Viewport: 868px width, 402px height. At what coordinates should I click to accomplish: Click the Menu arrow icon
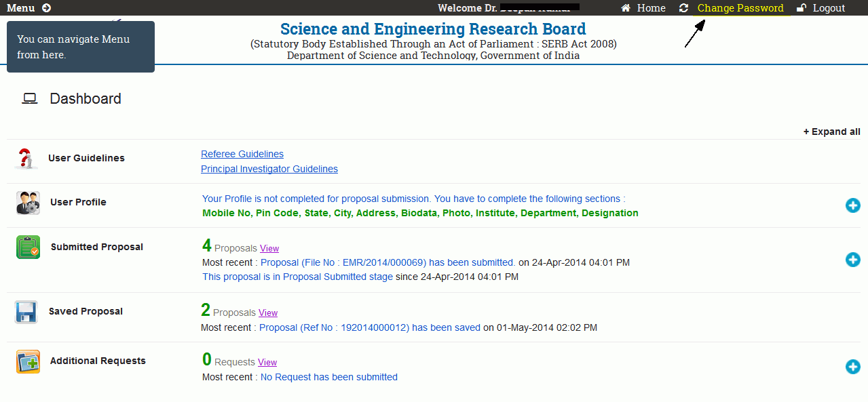46,8
